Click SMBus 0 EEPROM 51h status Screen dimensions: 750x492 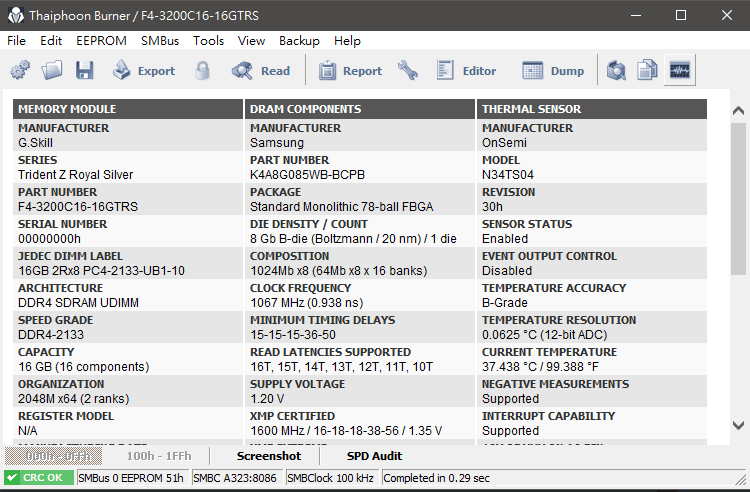point(131,478)
